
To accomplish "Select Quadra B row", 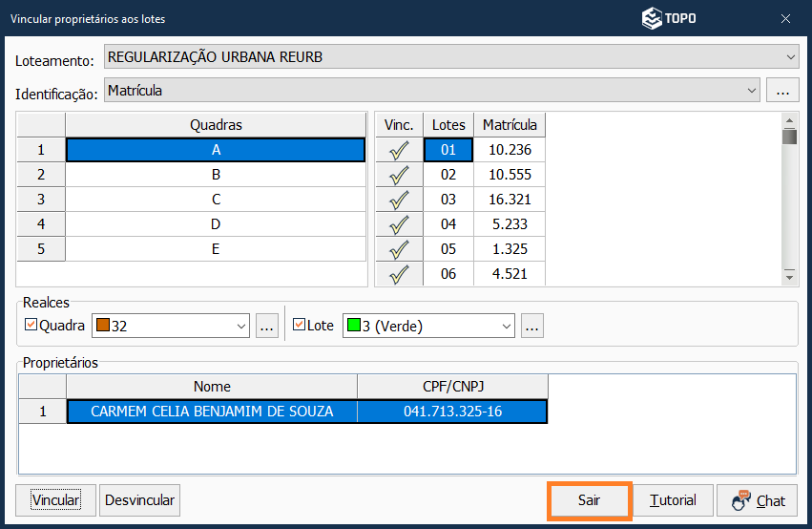I will [216, 175].
